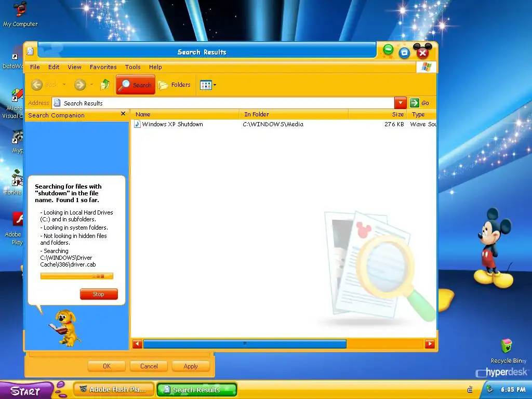The height and width of the screenshot is (399, 532).
Task: Click OK in the background dialog
Action: [x=107, y=366]
